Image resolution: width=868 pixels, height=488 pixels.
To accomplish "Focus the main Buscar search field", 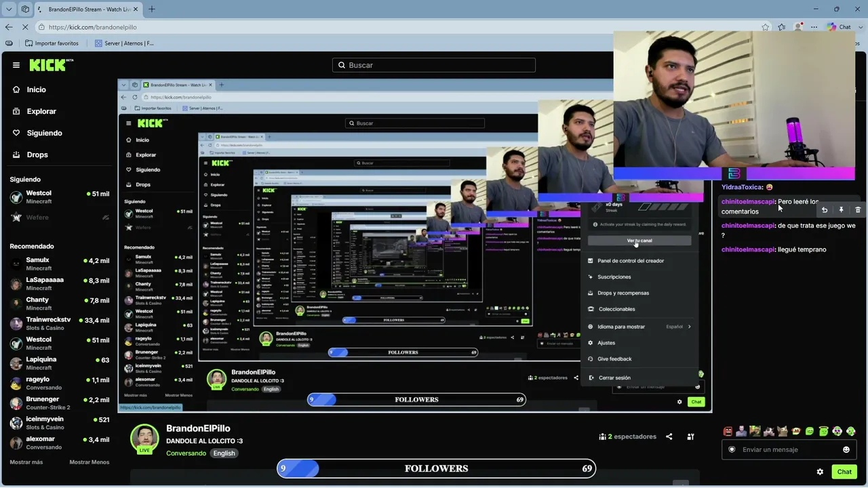I will coord(434,65).
